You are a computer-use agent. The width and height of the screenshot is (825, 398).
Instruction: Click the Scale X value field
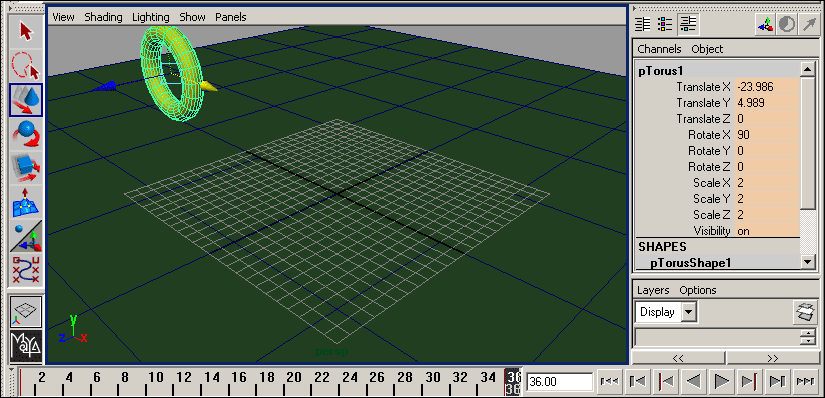coord(767,183)
